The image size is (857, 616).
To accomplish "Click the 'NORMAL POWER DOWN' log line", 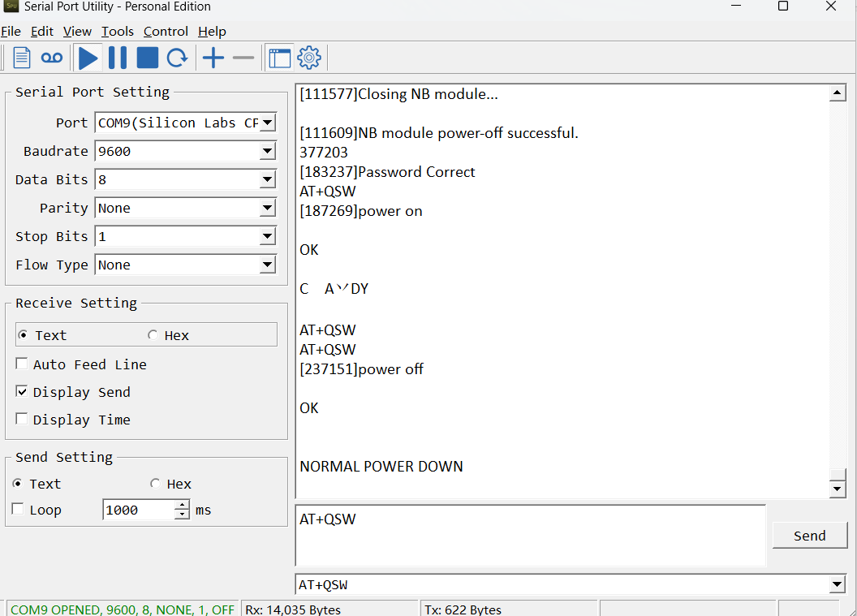I will tap(381, 466).
